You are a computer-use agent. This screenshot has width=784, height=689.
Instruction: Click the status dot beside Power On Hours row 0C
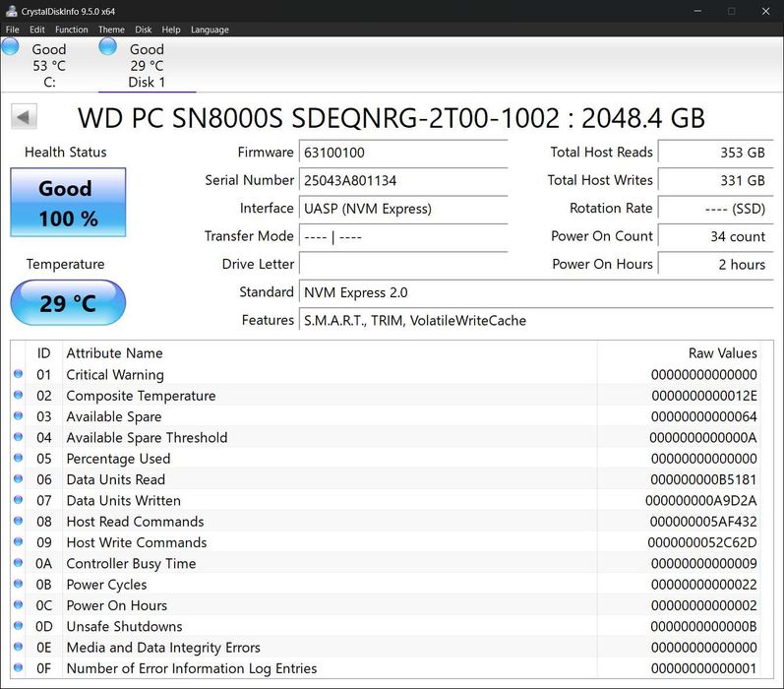point(19,605)
